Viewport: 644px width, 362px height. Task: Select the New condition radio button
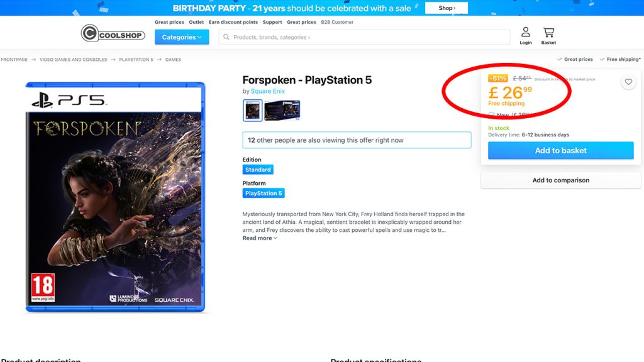(491, 116)
